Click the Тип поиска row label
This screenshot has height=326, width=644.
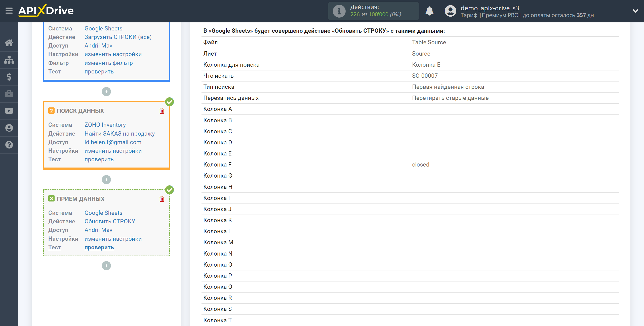coord(219,87)
